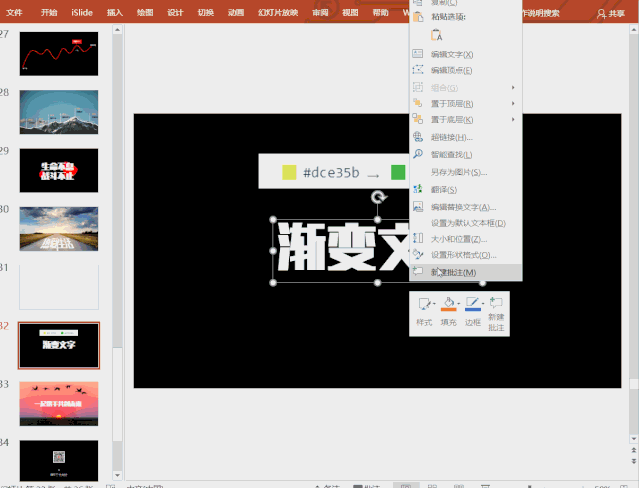The width and height of the screenshot is (639, 488).
Task: Open the Animations (动画) tab
Action: [x=236, y=13]
